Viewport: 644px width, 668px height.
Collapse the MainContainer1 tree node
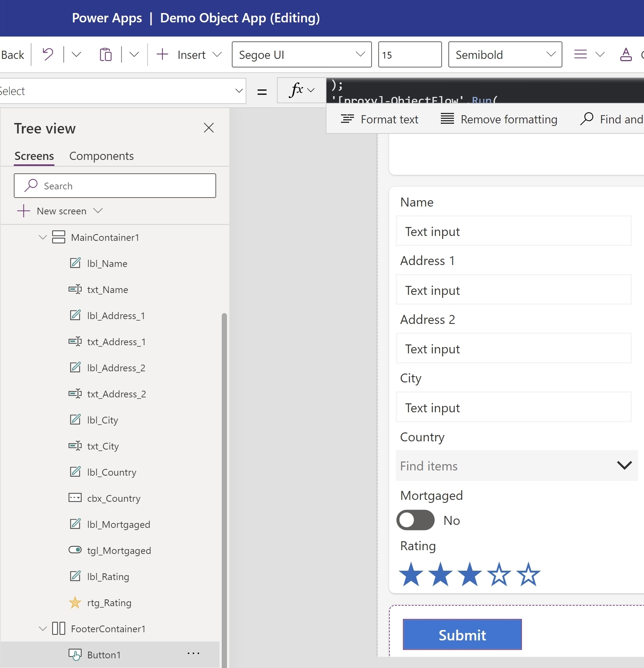(x=42, y=237)
